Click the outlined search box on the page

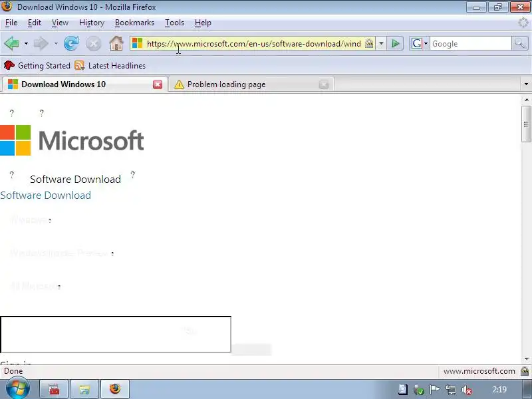pos(115,334)
